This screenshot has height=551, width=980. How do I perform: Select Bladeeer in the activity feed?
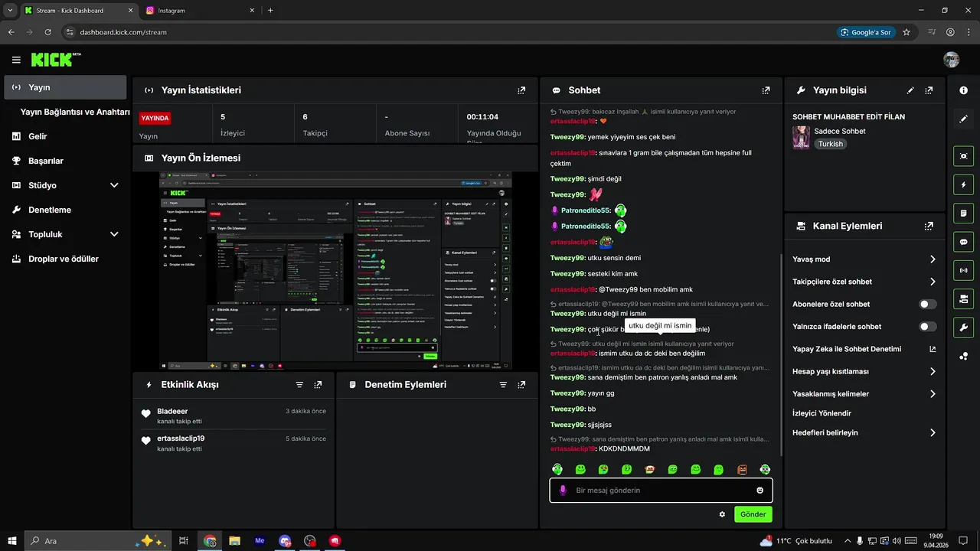tap(172, 411)
